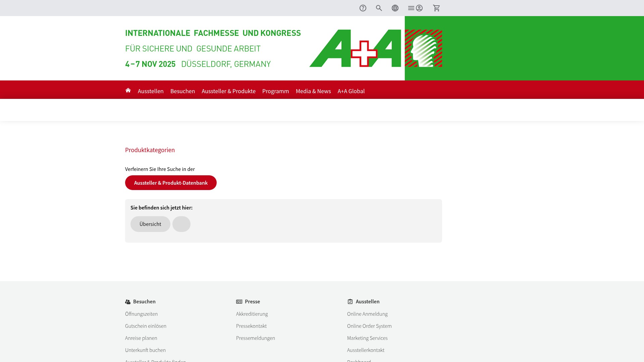Click the Besuchen footer heading icon
This screenshot has width=644, height=362.
pyautogui.click(x=128, y=302)
